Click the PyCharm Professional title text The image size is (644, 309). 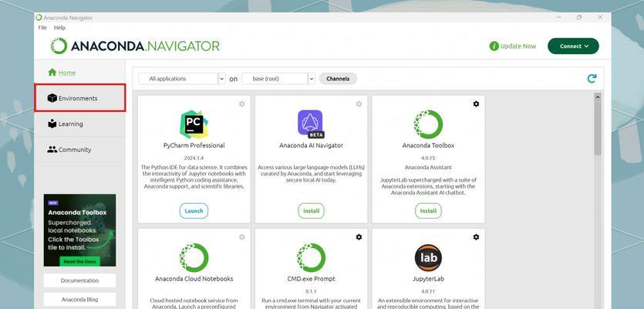tap(194, 145)
